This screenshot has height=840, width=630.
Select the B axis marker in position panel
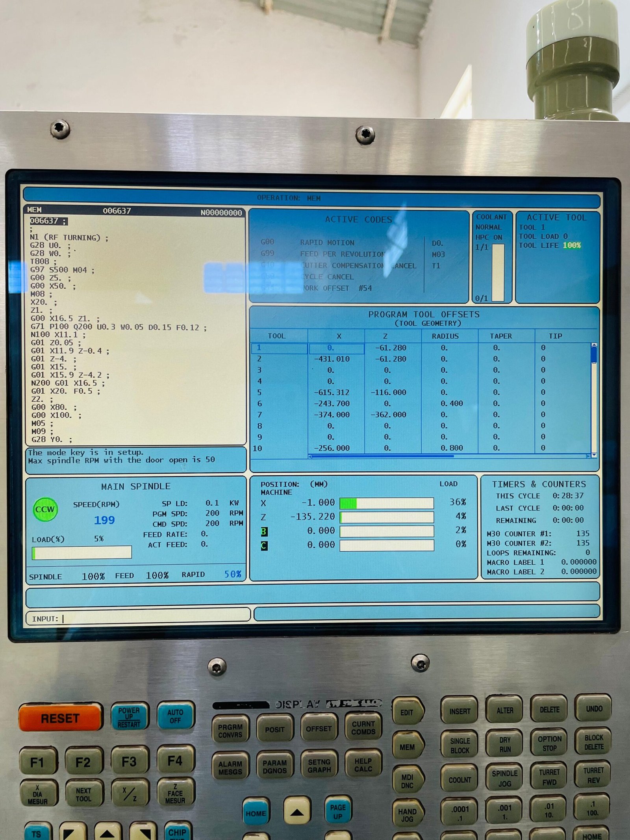click(x=264, y=532)
